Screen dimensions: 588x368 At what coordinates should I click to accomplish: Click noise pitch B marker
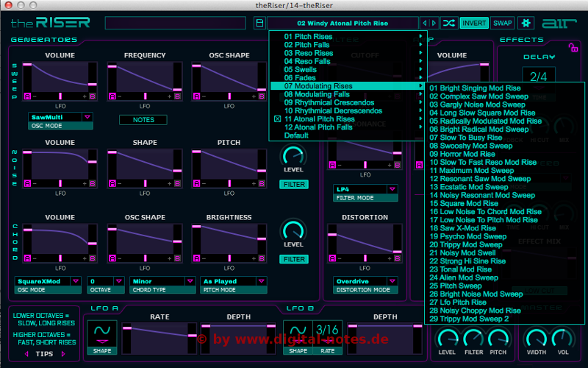click(x=262, y=183)
